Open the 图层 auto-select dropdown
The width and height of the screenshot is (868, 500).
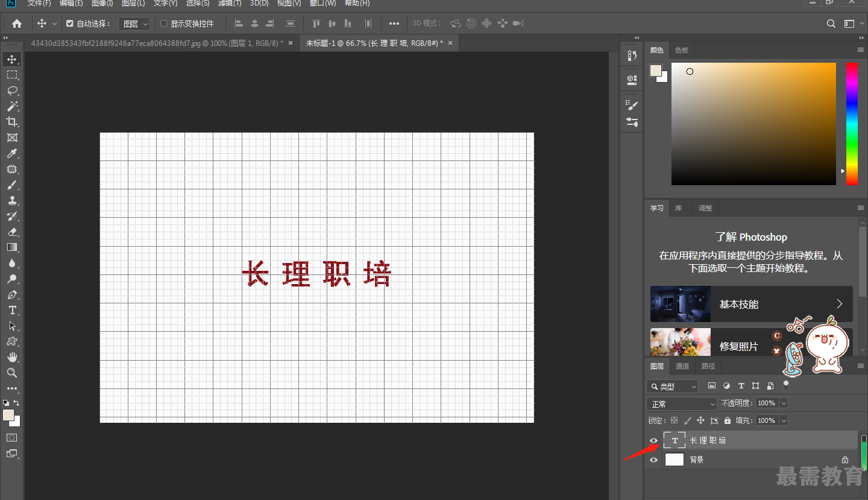[134, 24]
